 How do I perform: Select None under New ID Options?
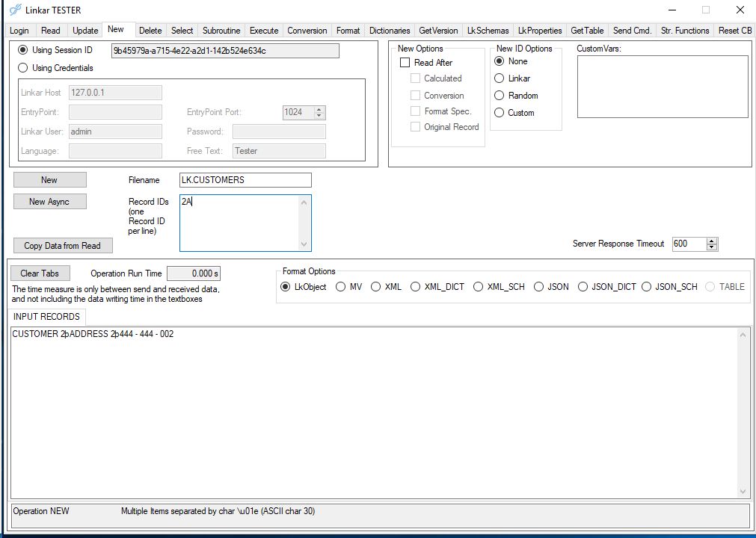click(511, 61)
